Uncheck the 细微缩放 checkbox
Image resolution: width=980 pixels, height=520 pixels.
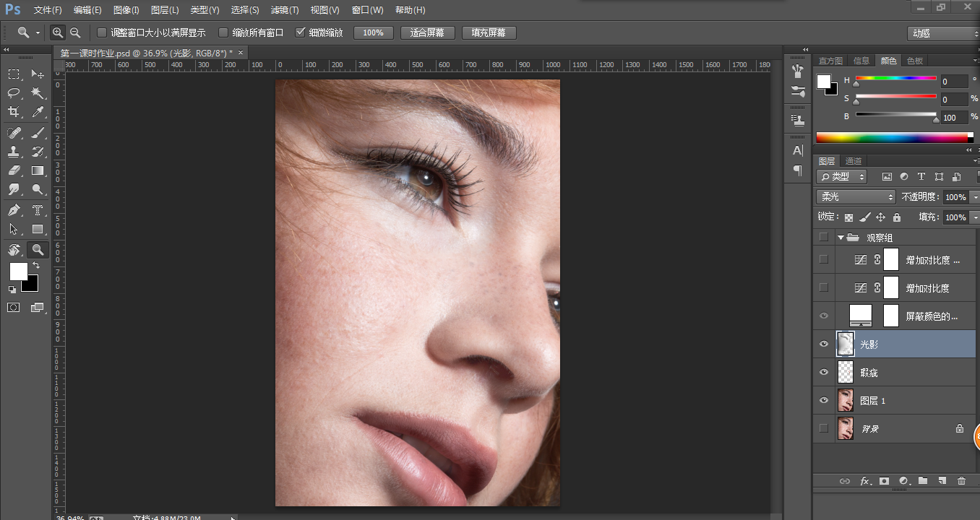coord(301,32)
